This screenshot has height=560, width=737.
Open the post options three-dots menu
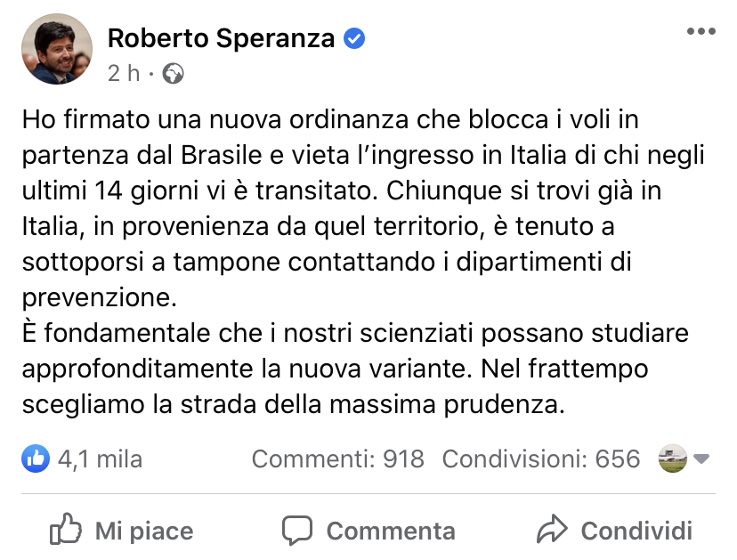tap(701, 32)
